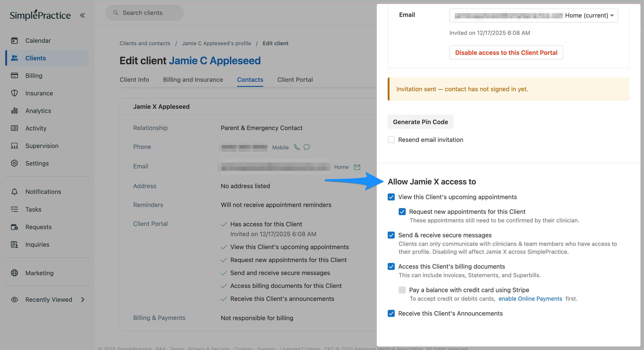
Task: Uncheck Receive this Client's Announcements
Action: [391, 313]
